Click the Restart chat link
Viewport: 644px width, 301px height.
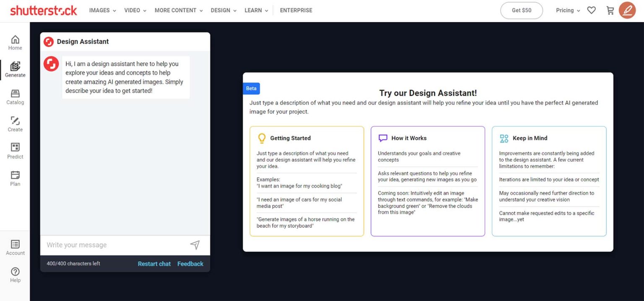pos(154,264)
